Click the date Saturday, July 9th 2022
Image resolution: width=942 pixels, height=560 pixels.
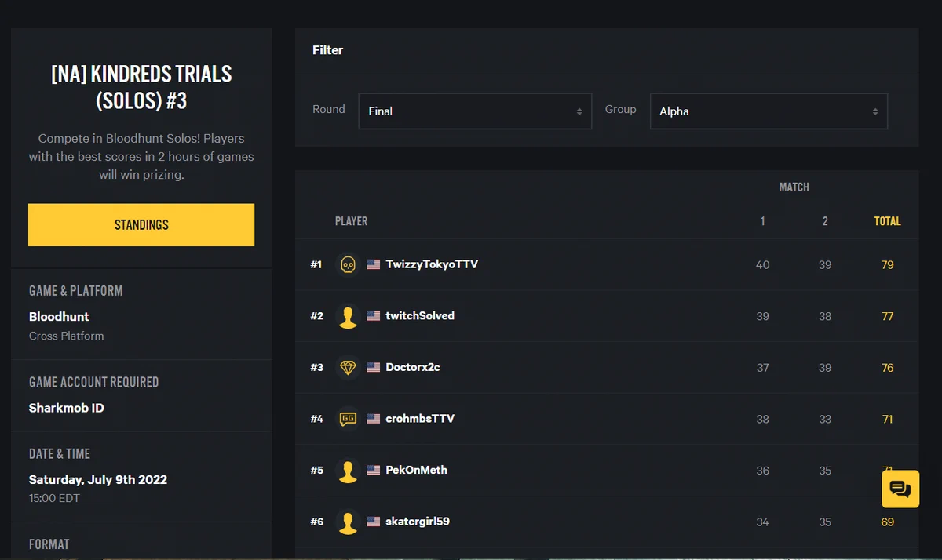click(98, 479)
